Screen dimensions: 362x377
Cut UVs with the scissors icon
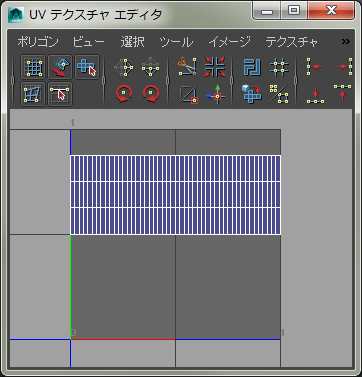(187, 67)
